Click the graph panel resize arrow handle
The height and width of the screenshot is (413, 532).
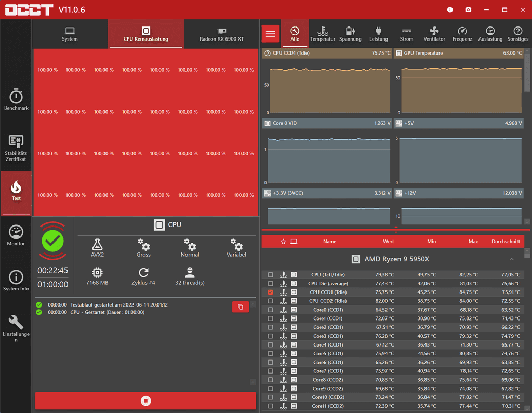coord(396,230)
